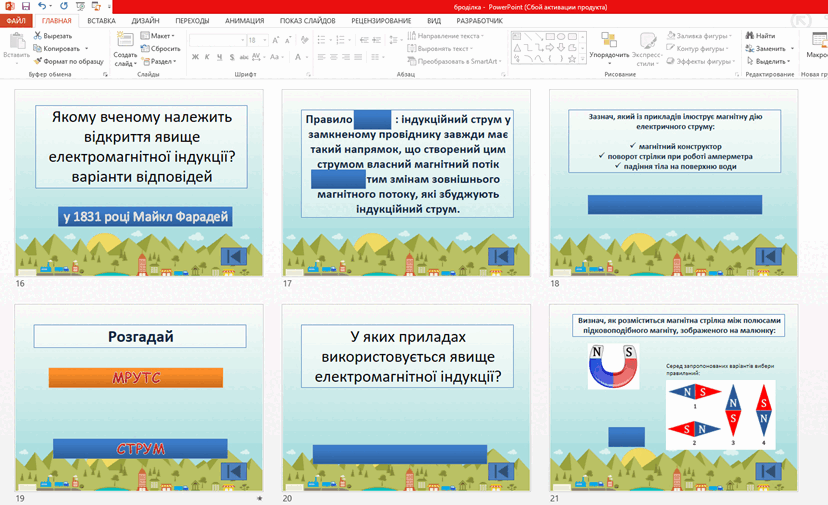Select slide 21 with magnet picture
The height and width of the screenshot is (505, 828).
tap(674, 398)
